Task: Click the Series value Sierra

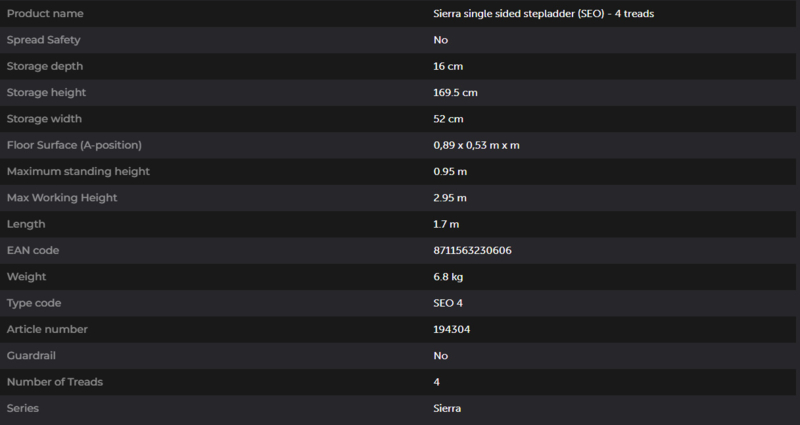Action: tap(447, 408)
